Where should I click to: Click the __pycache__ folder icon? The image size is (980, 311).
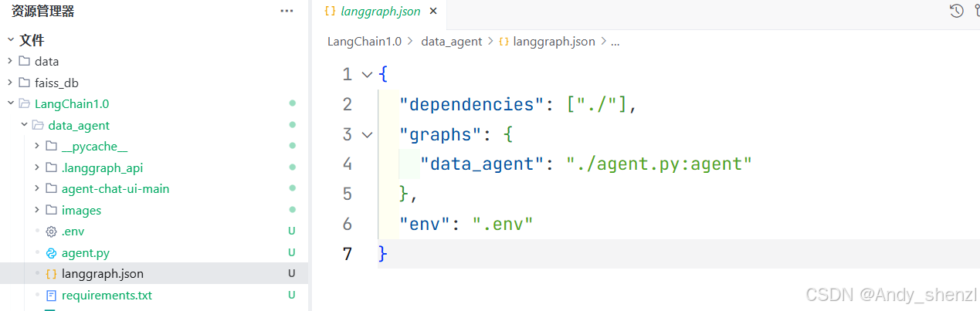coord(51,146)
